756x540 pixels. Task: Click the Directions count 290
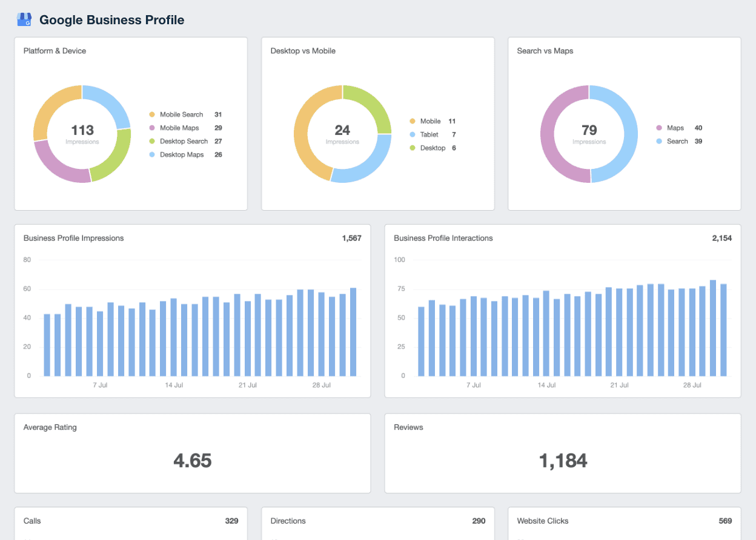click(x=479, y=521)
